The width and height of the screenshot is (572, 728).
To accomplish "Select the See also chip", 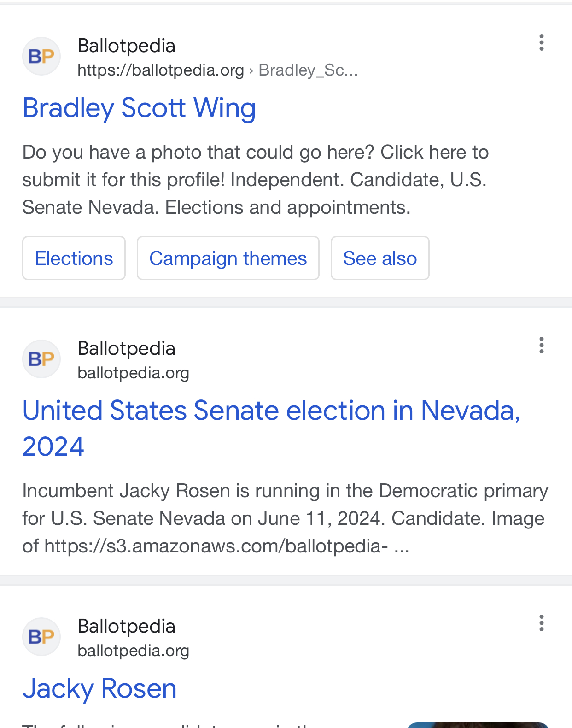I will 380,258.
